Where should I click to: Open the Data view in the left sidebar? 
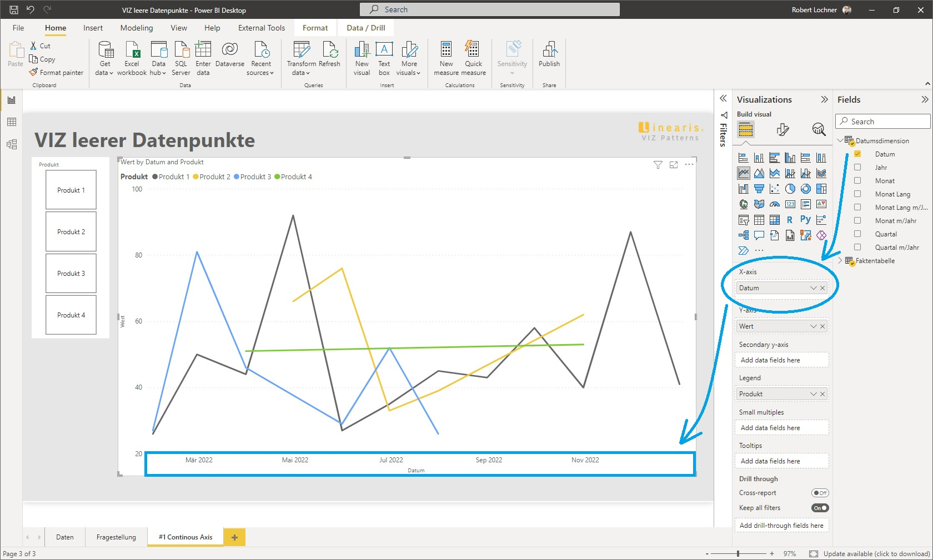[12, 122]
